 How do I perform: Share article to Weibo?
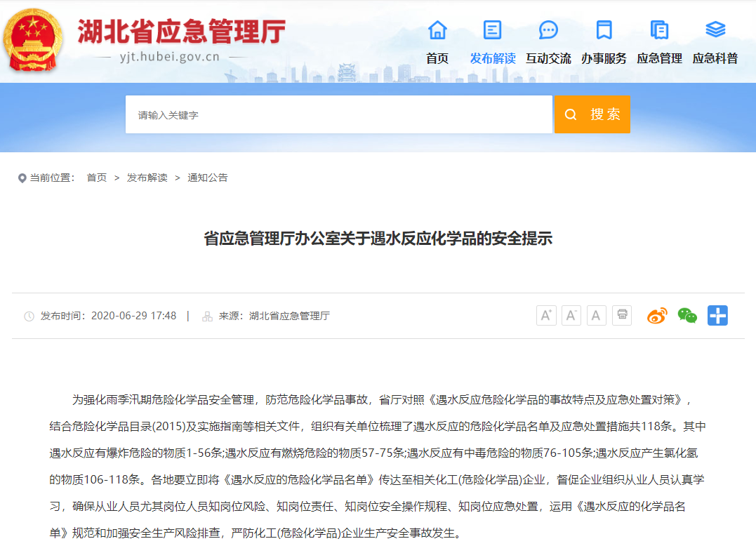tap(658, 316)
